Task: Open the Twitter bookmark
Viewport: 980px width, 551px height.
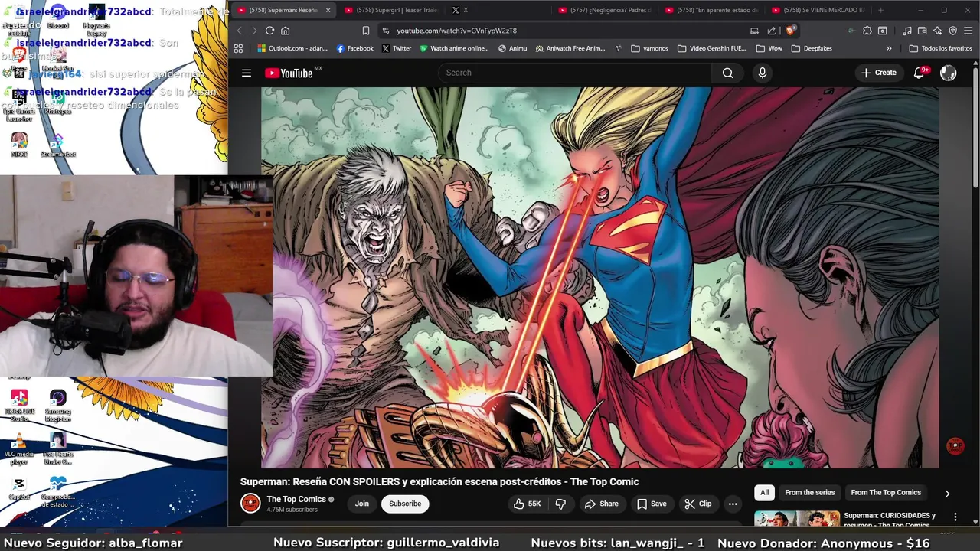Action: point(397,48)
